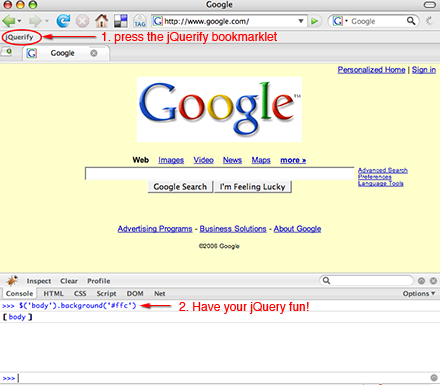The image size is (440, 385).
Task: Expand the more » link
Action: pyautogui.click(x=293, y=160)
